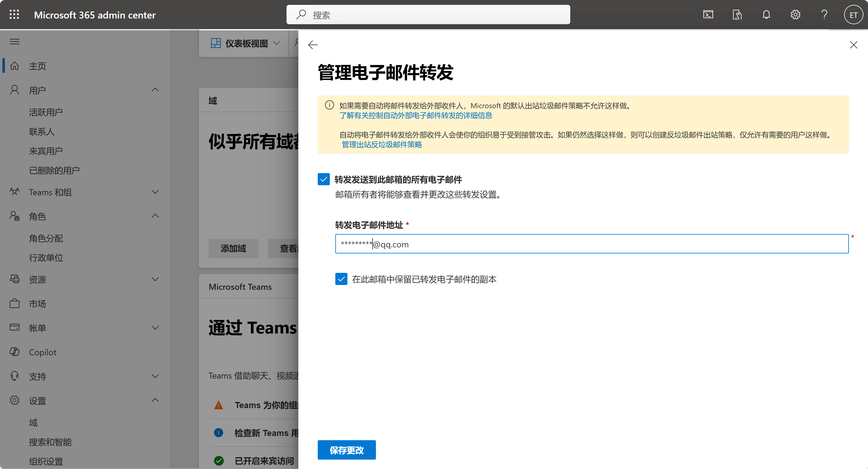Expand the Resources chevron
The height and width of the screenshot is (469, 868).
click(x=155, y=279)
